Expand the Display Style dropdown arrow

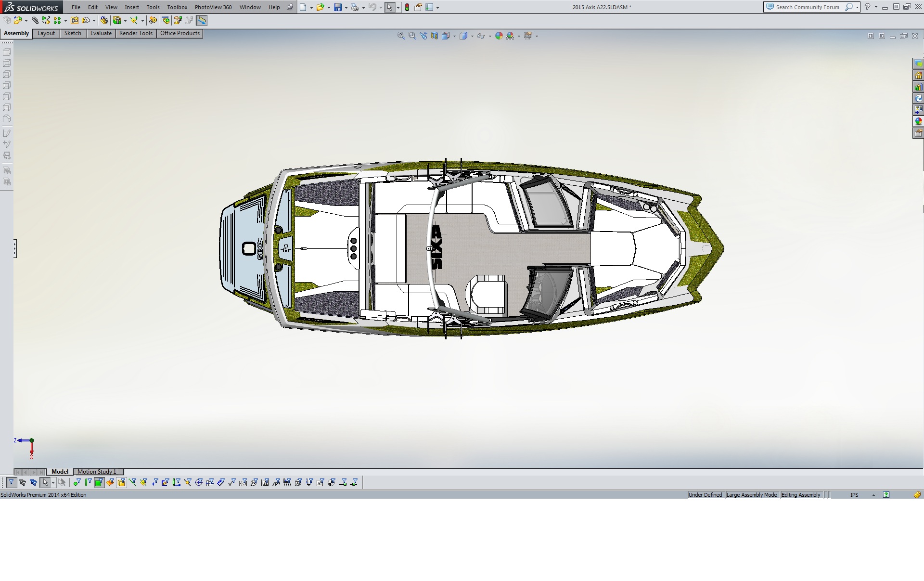coord(472,36)
